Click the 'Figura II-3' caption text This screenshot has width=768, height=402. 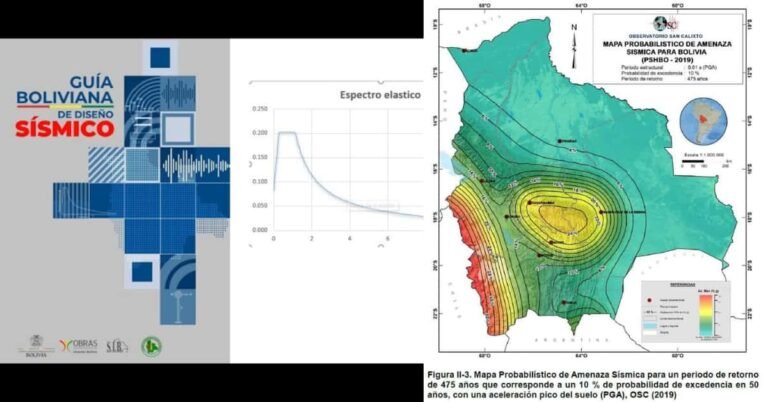click(462, 371)
